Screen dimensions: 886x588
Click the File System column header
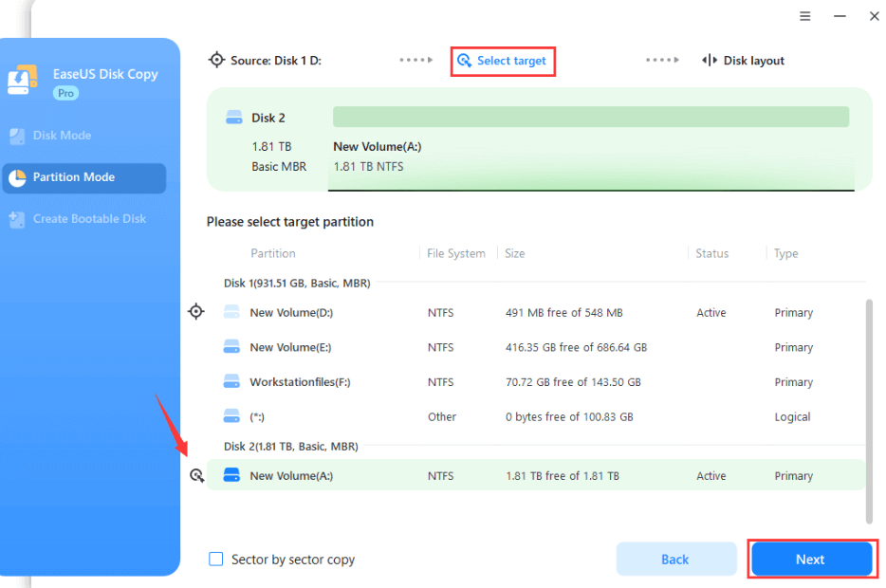click(456, 253)
